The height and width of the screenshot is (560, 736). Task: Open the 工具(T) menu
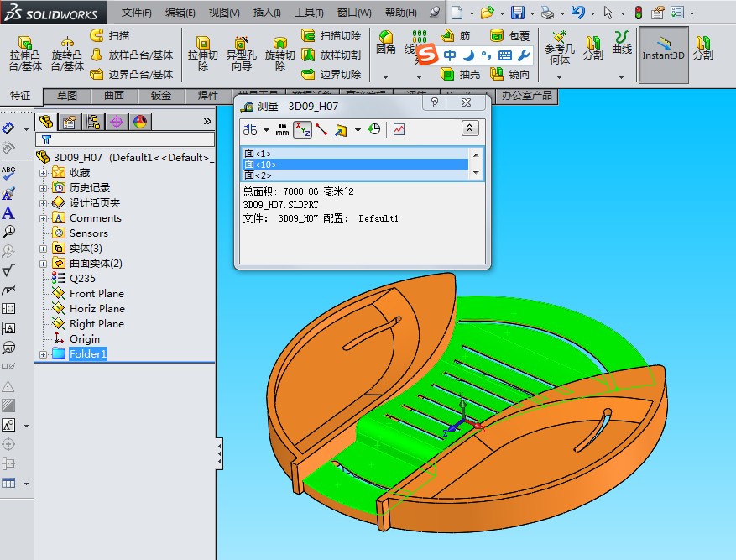pyautogui.click(x=309, y=13)
